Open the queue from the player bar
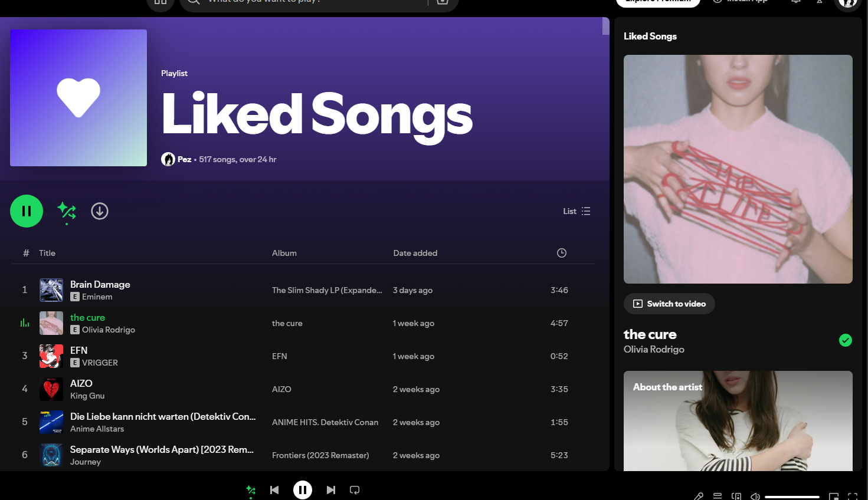The height and width of the screenshot is (500, 868). point(718,496)
